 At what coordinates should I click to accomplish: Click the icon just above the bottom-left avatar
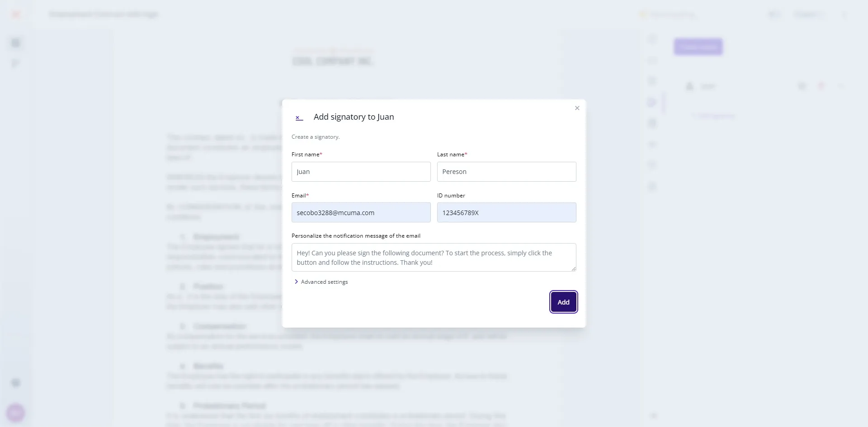[16, 383]
